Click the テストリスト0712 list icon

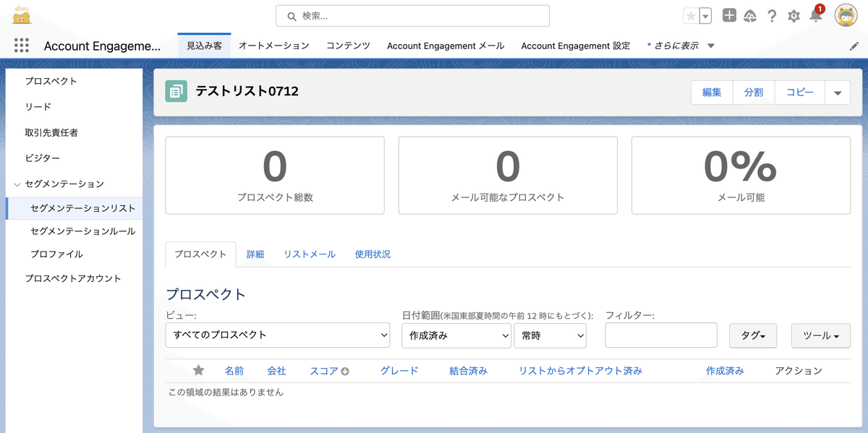click(176, 91)
